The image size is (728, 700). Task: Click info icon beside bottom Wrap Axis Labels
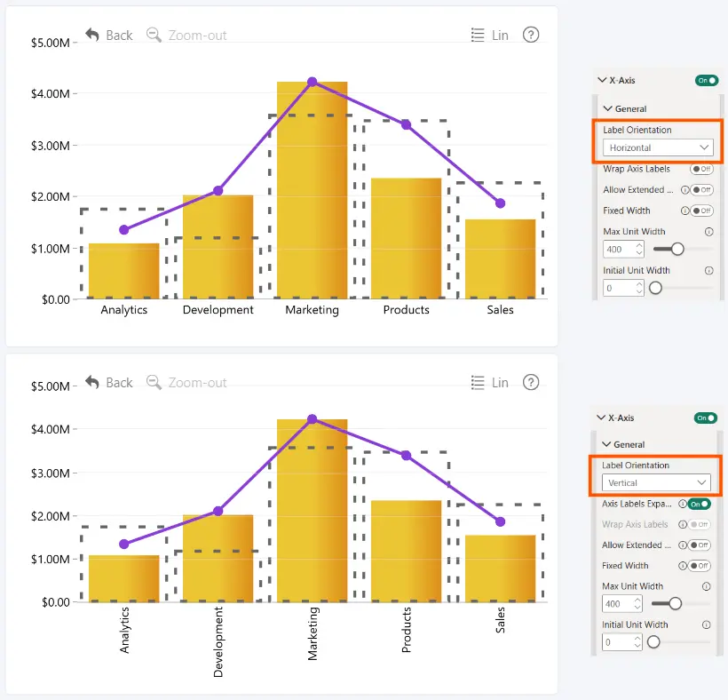tap(682, 524)
